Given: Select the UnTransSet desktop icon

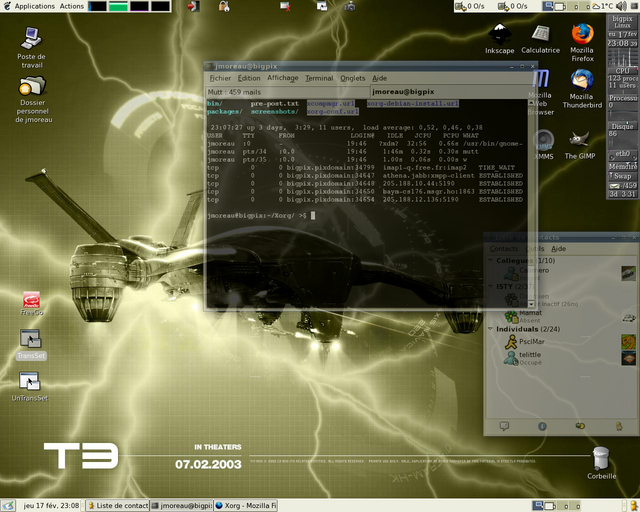Looking at the screenshot, I should pos(30,386).
